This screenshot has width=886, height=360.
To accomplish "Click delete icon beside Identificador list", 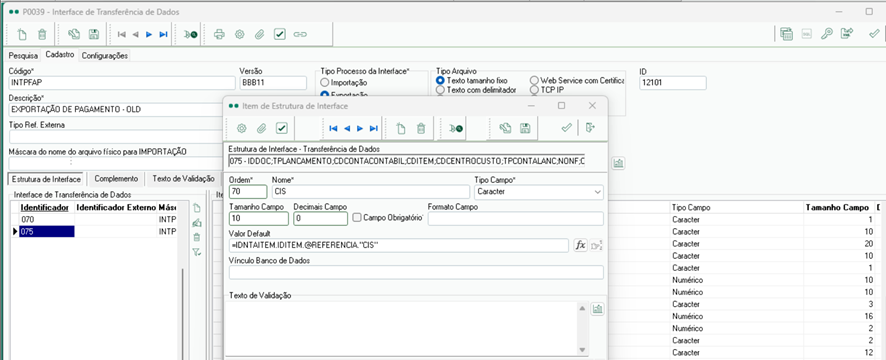I will [197, 237].
